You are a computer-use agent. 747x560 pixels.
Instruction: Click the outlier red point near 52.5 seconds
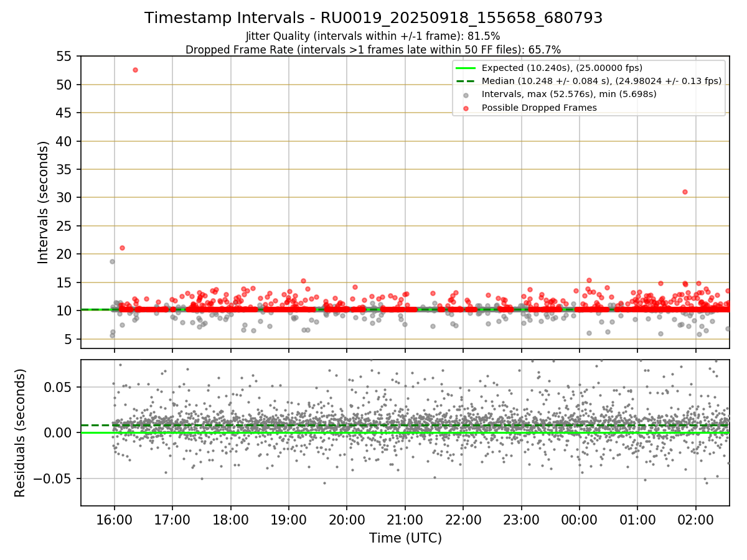click(135, 70)
